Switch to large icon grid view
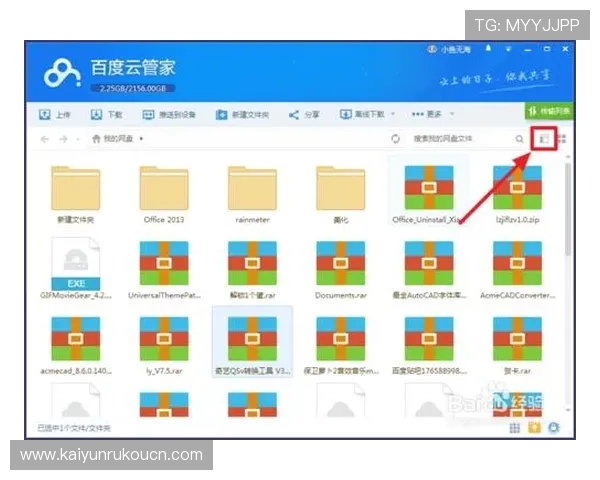This screenshot has height=480, width=600. [x=562, y=139]
